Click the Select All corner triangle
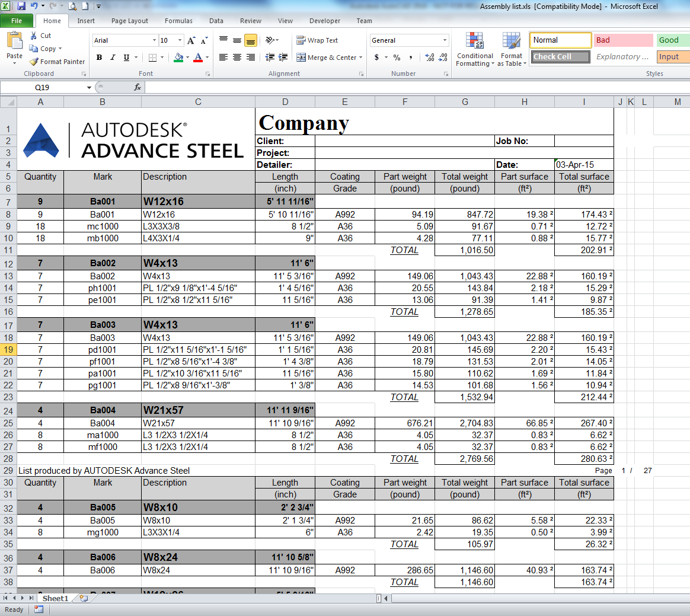690x616 pixels. tap(8, 102)
